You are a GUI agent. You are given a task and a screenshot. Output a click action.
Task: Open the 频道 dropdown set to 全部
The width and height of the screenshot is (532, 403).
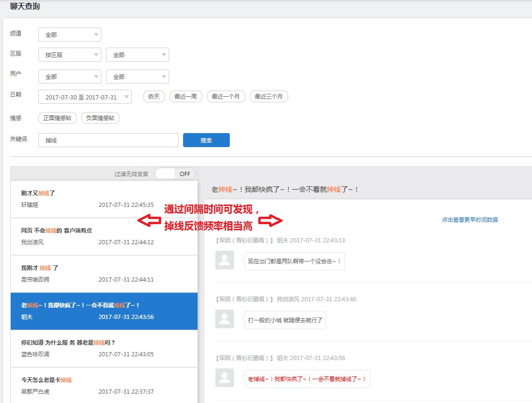(x=70, y=35)
